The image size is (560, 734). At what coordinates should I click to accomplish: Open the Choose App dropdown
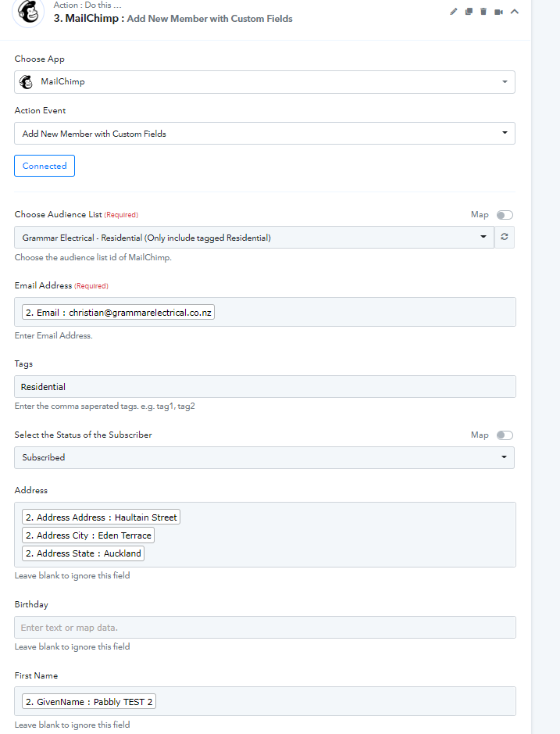click(x=265, y=82)
